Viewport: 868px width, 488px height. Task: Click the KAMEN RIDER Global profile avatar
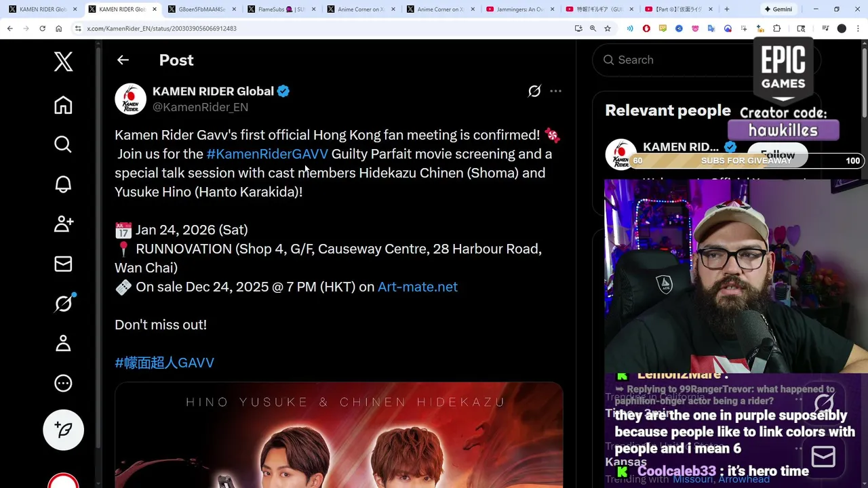(130, 99)
